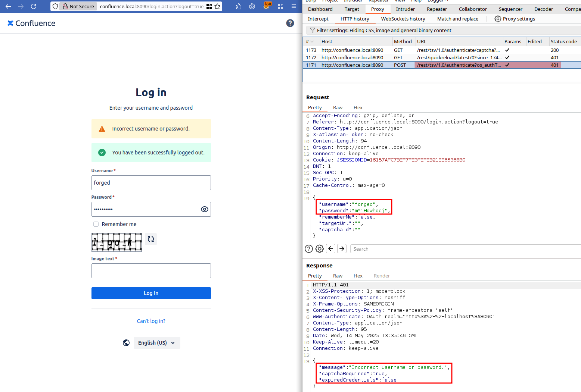The width and height of the screenshot is (581, 392).
Task: Open the browser extensions puzzle icon
Action: click(239, 6)
